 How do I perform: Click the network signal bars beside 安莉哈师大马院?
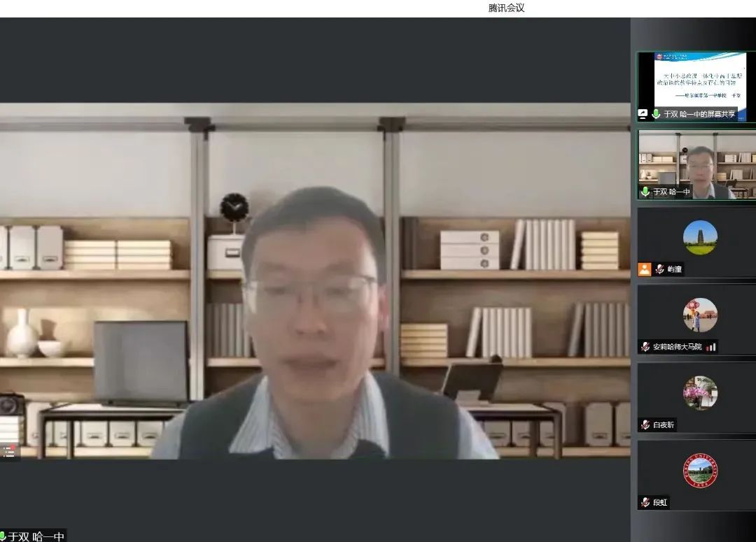click(711, 347)
